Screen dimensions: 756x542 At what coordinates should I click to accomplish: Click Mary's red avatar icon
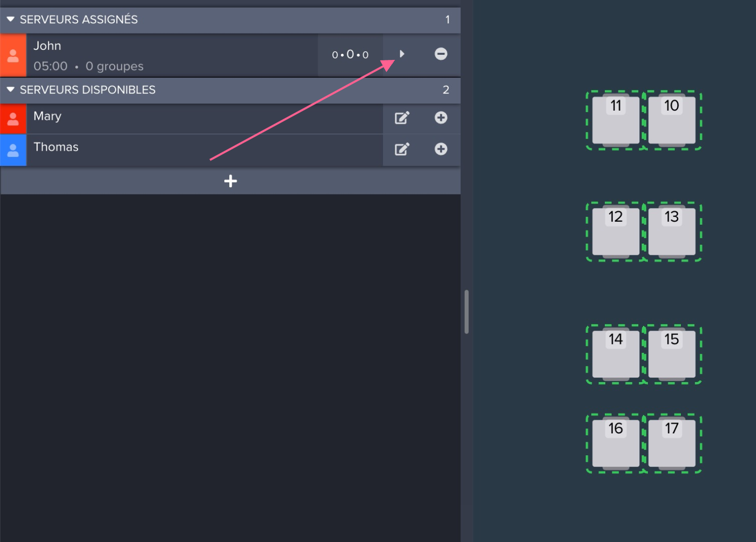[x=13, y=119]
